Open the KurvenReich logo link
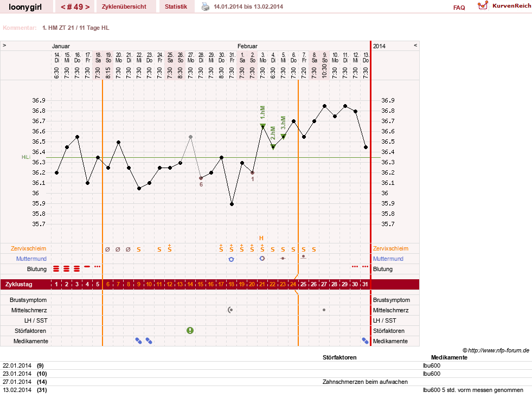Screen dimensions: 532x411 [504, 6]
